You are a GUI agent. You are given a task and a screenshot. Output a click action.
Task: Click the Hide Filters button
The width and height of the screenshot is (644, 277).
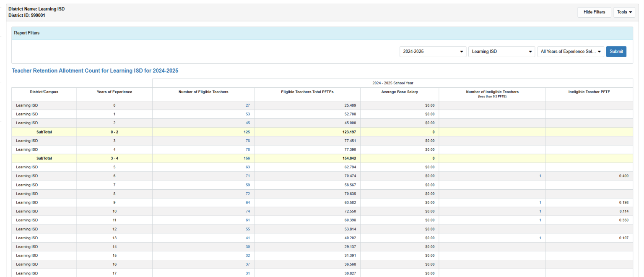point(594,12)
